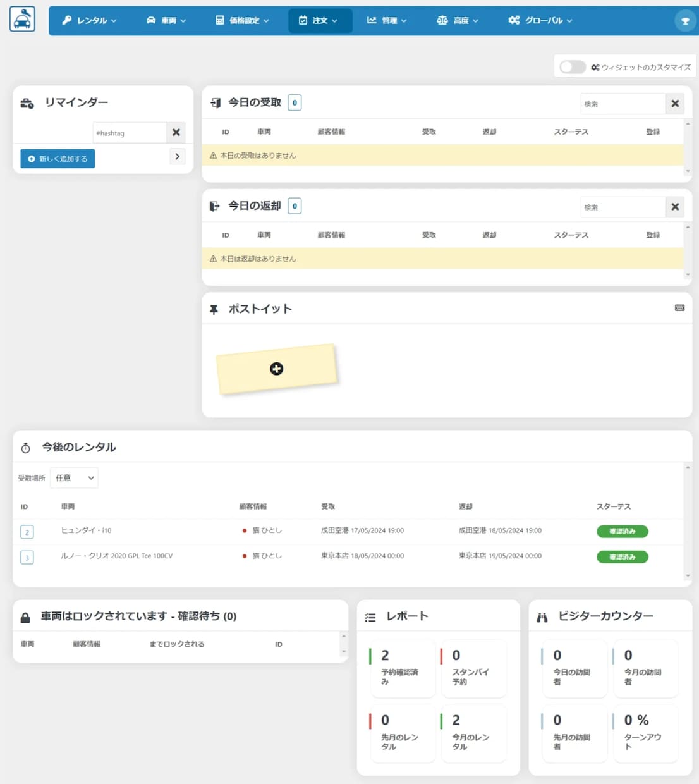
Task: Click the warning icon in 本日の受取はありません row
Action: (213, 156)
